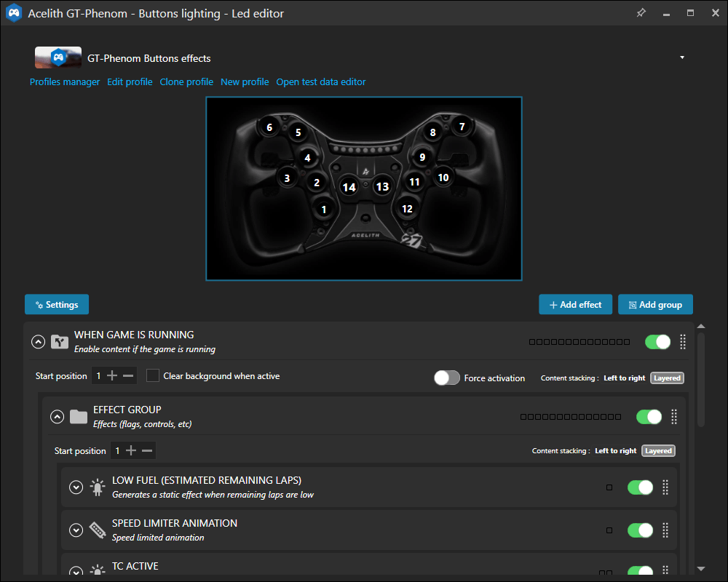Click the drag handle of WHEN GAME IS RUNNING

(683, 342)
